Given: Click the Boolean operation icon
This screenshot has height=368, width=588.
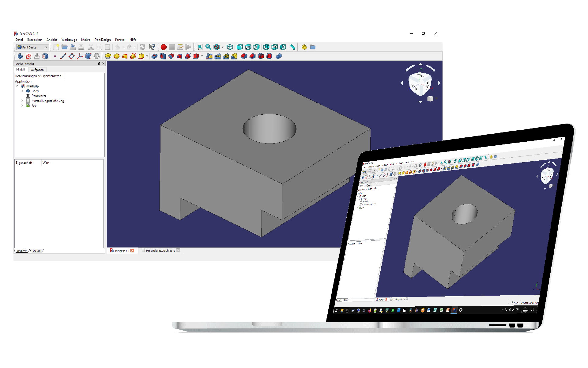Looking at the screenshot, I should [279, 56].
